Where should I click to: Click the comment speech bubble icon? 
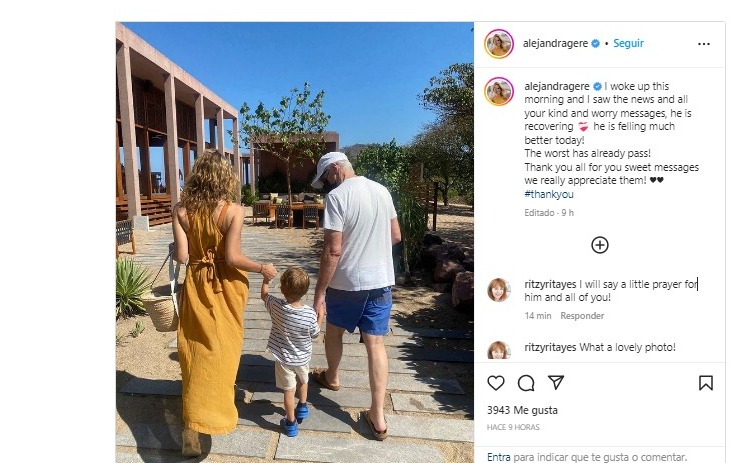click(x=526, y=383)
